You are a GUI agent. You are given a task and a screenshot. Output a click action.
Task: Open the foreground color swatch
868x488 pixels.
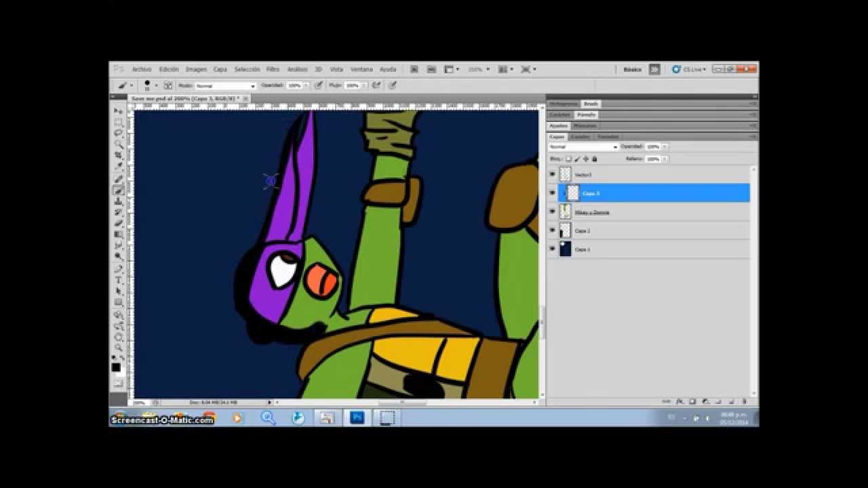click(x=116, y=367)
